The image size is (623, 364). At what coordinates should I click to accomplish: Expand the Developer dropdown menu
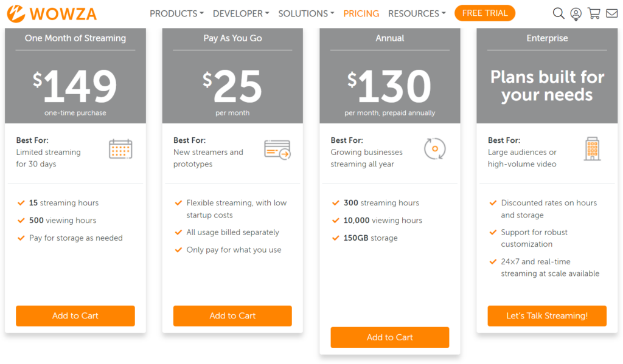pyautogui.click(x=241, y=13)
